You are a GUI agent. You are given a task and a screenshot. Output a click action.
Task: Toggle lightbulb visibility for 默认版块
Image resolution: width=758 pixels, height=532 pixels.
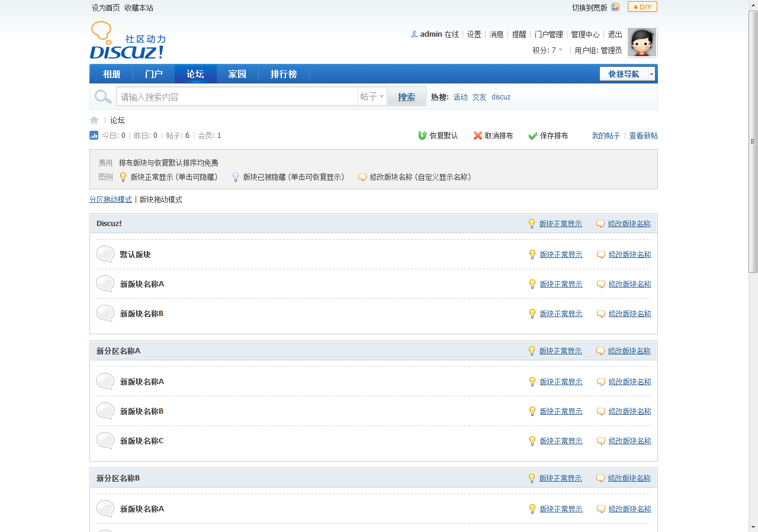point(532,254)
